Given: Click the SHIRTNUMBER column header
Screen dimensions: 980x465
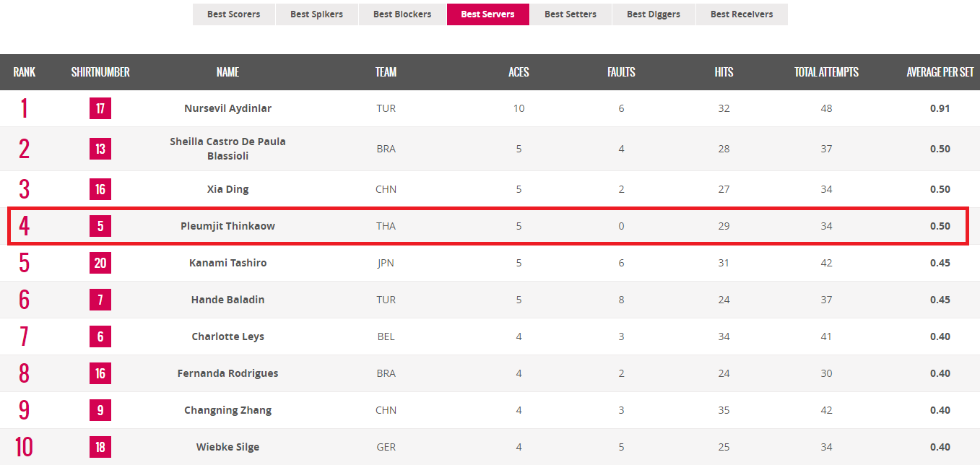Looking at the screenshot, I should 100,72.
